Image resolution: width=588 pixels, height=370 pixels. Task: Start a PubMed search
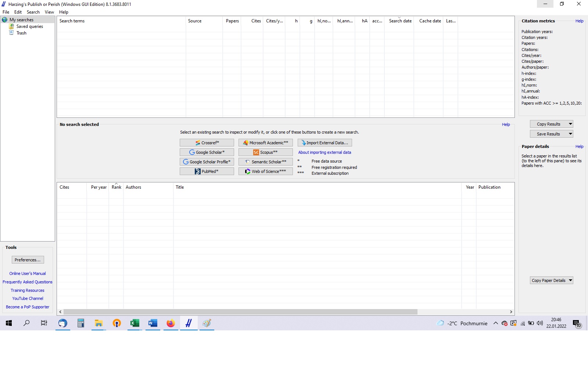207,171
